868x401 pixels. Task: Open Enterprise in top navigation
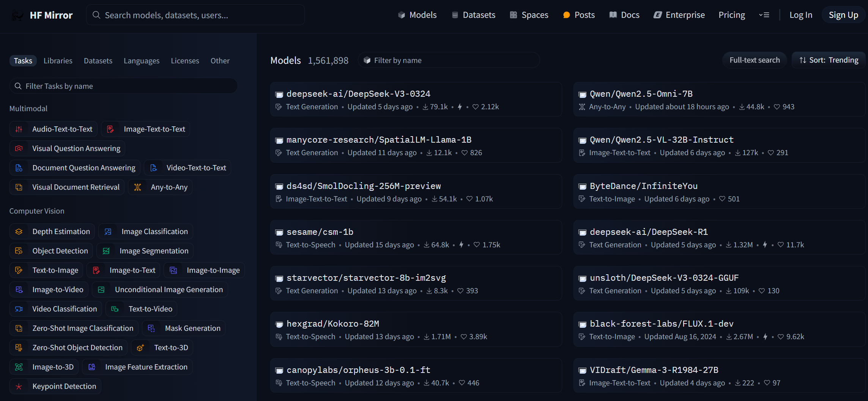pyautogui.click(x=679, y=15)
